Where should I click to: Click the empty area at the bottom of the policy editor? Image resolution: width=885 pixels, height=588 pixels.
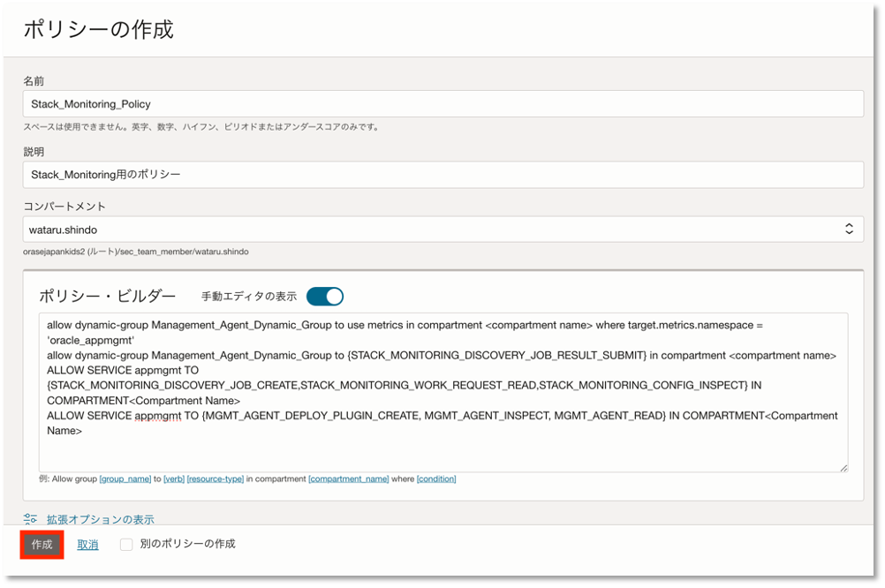point(442,454)
